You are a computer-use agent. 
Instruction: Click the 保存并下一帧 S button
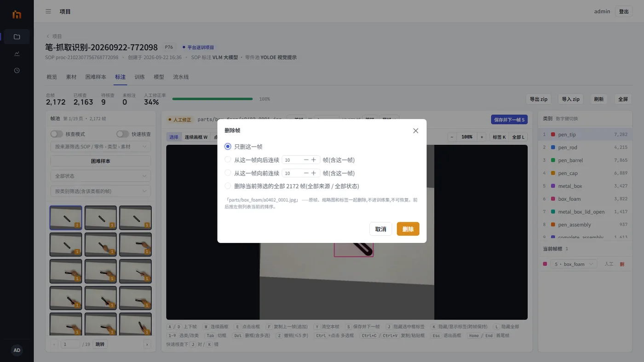(509, 119)
